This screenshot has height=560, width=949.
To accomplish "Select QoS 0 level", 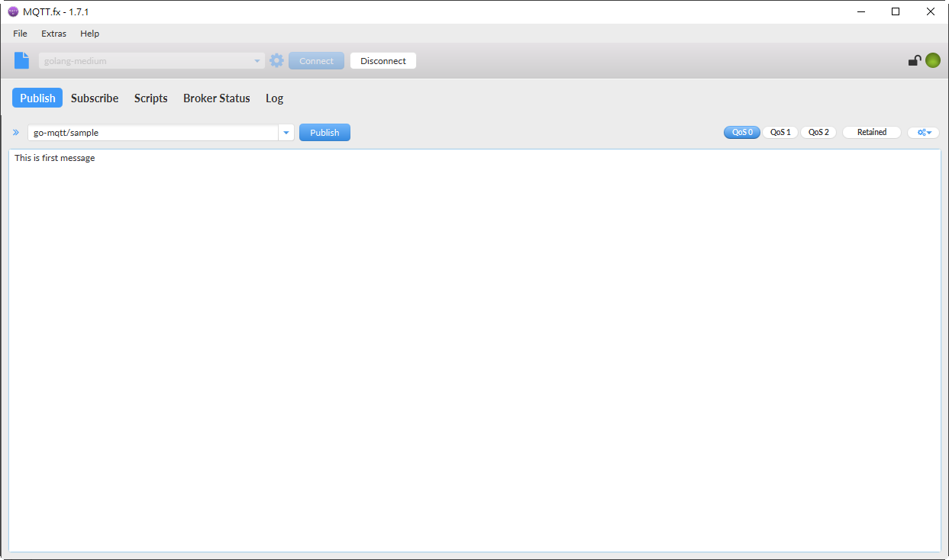I will pyautogui.click(x=742, y=133).
